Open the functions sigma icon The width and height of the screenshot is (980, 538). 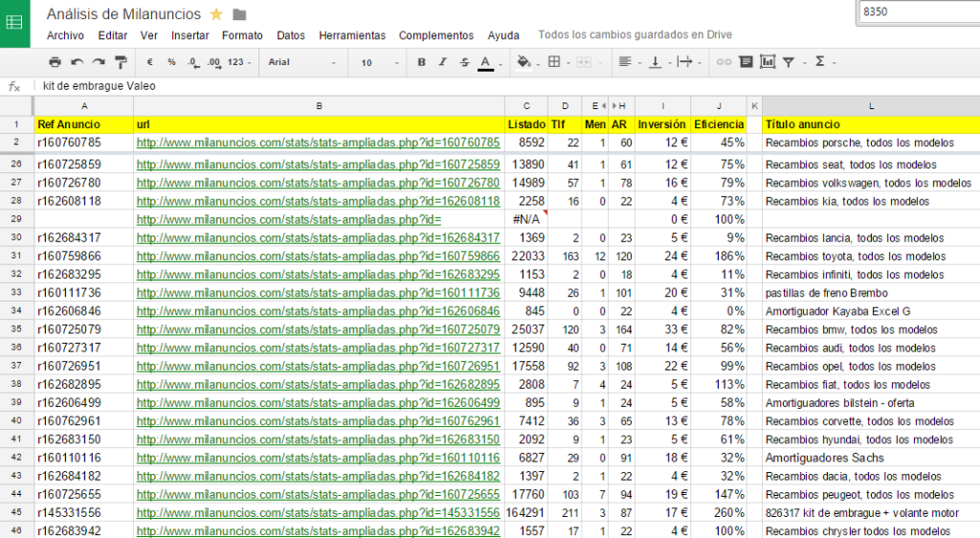pos(820,61)
